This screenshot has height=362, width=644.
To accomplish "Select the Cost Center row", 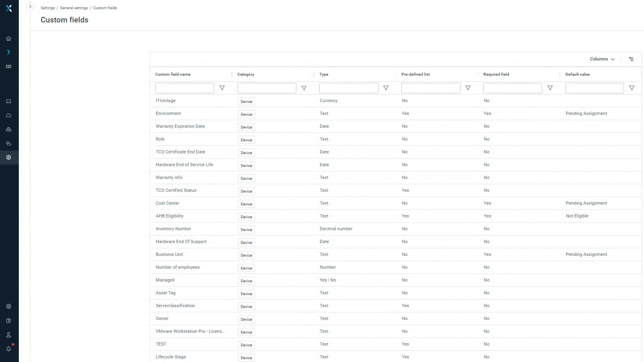I will tap(167, 203).
